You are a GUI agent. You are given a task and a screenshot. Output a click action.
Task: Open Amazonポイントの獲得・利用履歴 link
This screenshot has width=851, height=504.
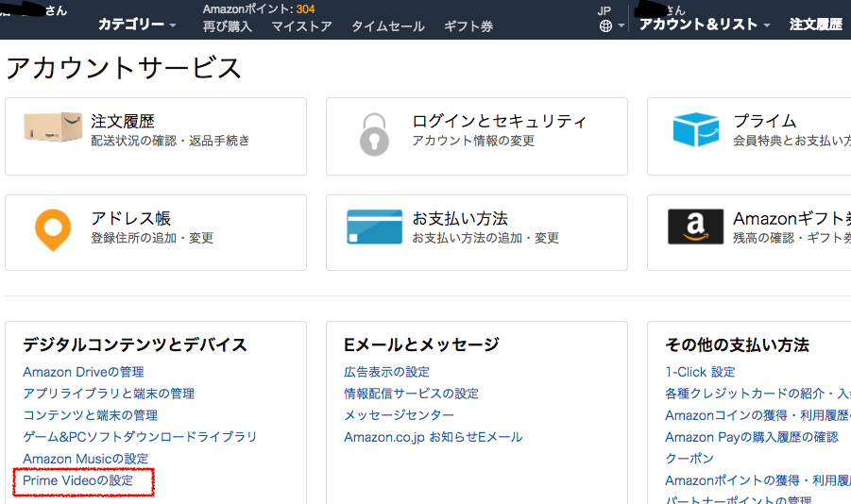click(x=758, y=480)
